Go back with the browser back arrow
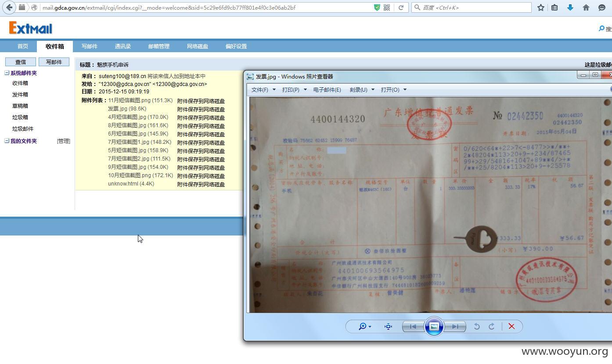The width and height of the screenshot is (612, 364). (x=9, y=7)
